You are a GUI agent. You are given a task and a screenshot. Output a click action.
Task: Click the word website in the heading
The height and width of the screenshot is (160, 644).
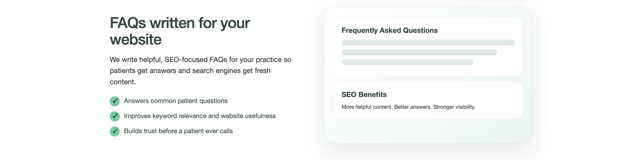click(x=136, y=40)
